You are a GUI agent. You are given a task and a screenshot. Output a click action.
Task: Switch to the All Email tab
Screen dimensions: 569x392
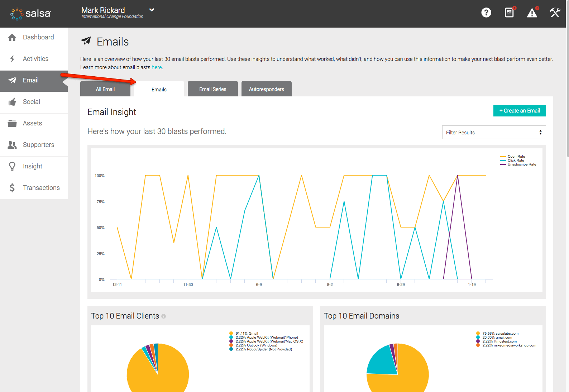pyautogui.click(x=105, y=89)
